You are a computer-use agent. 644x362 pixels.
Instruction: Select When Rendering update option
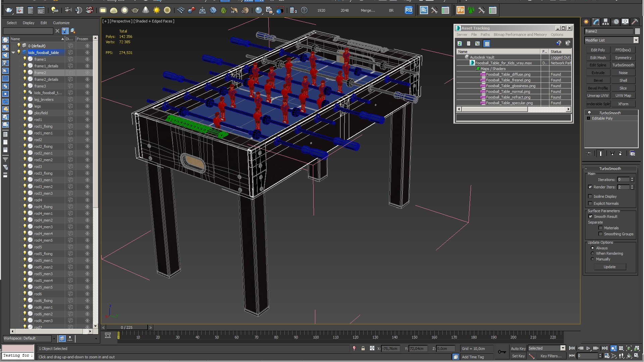592,253
